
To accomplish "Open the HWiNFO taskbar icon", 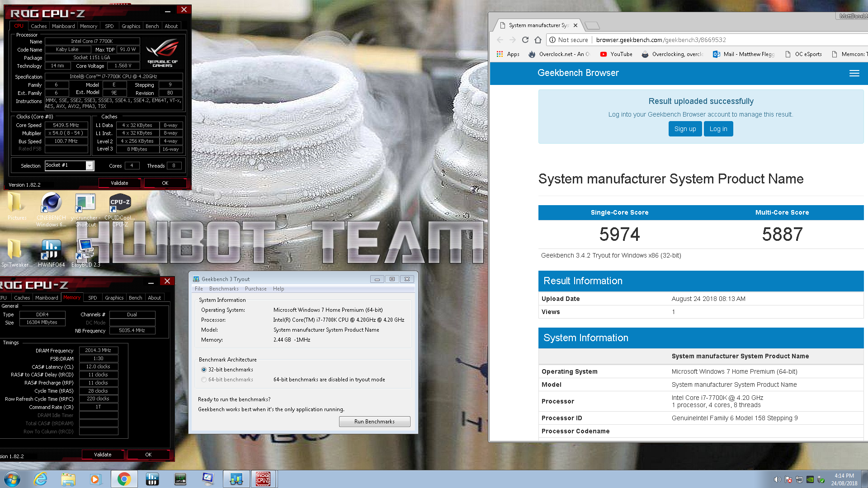I will (152, 479).
